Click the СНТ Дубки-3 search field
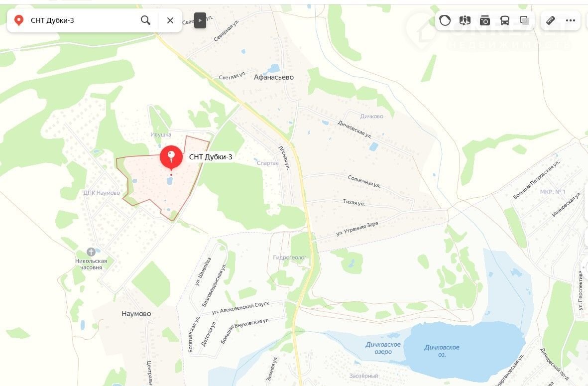This screenshot has height=386, width=588. pos(83,20)
